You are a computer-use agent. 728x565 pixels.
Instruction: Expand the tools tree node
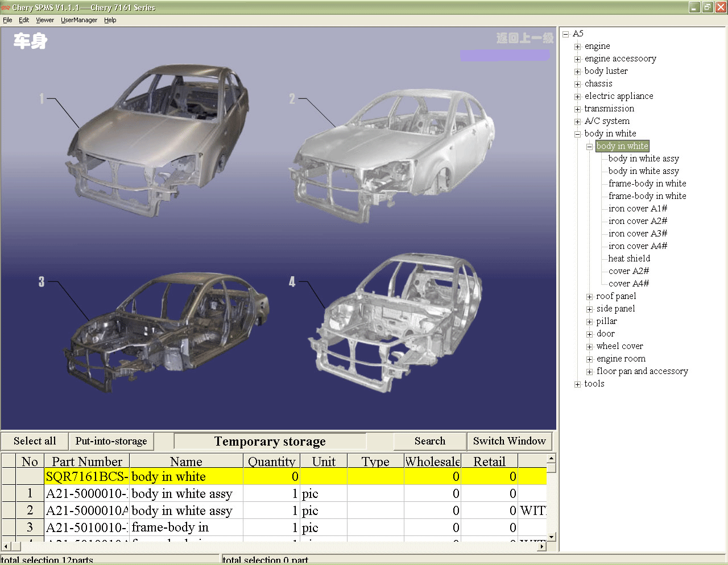578,384
